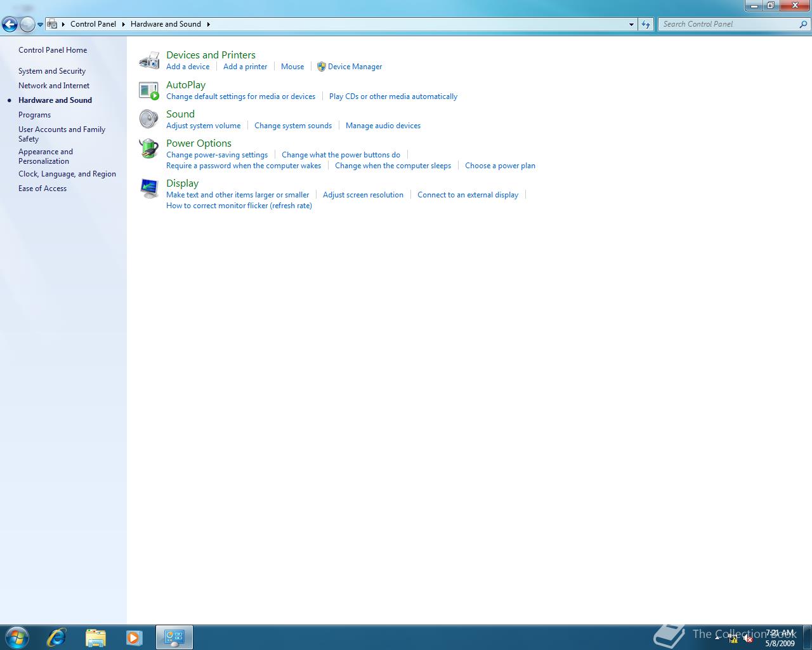This screenshot has height=650, width=812.
Task: Open Ease of Access
Action: (x=43, y=189)
